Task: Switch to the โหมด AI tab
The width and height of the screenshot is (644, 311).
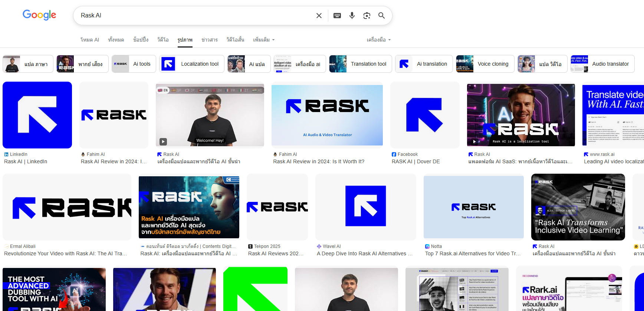Action: pyautogui.click(x=90, y=40)
